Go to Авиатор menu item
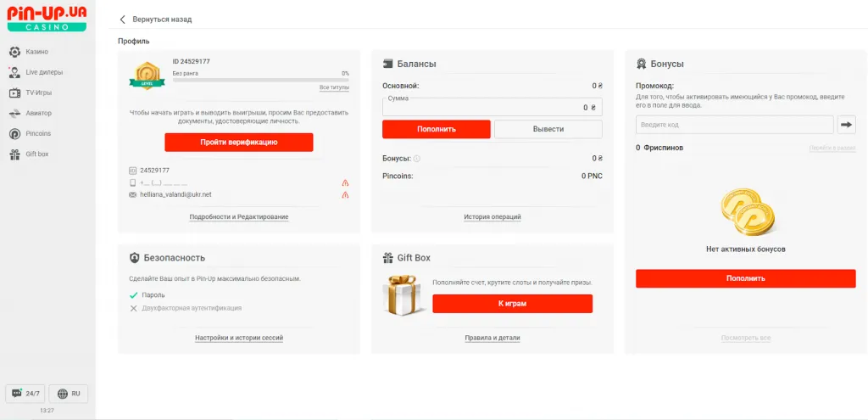The height and width of the screenshot is (420, 868). 38,113
